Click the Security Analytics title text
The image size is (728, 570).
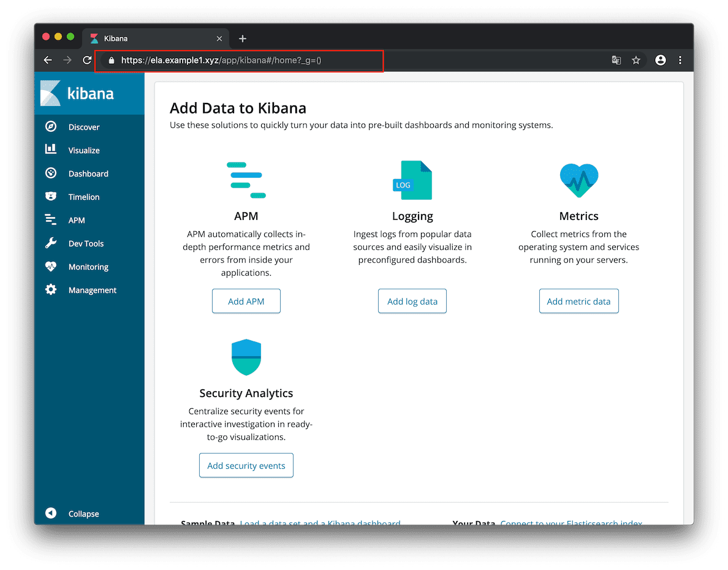[246, 393]
